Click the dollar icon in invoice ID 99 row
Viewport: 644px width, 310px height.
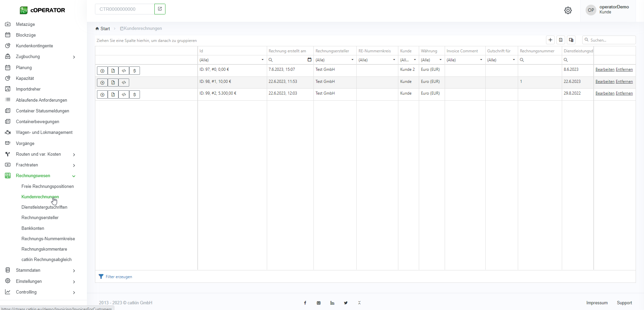pyautogui.click(x=135, y=95)
